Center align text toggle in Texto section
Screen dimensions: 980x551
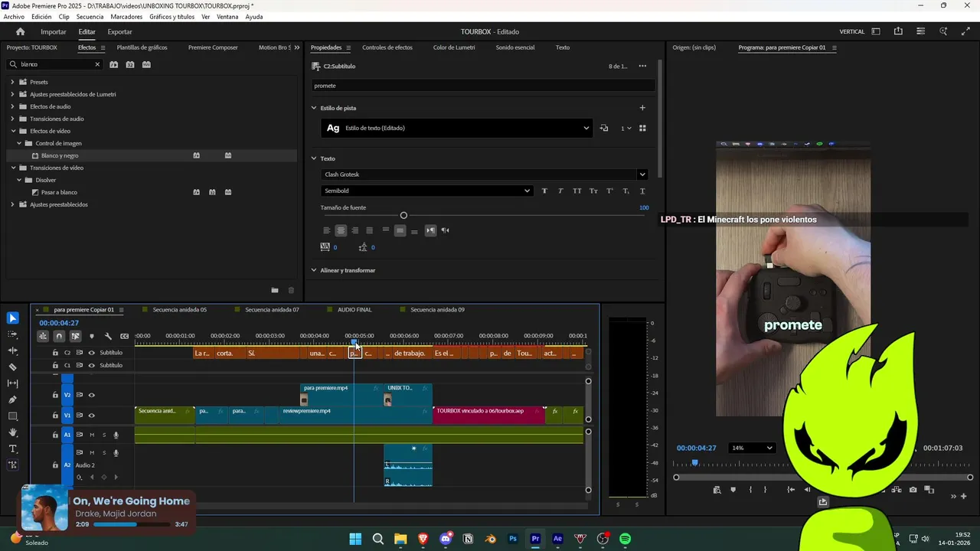click(x=341, y=230)
